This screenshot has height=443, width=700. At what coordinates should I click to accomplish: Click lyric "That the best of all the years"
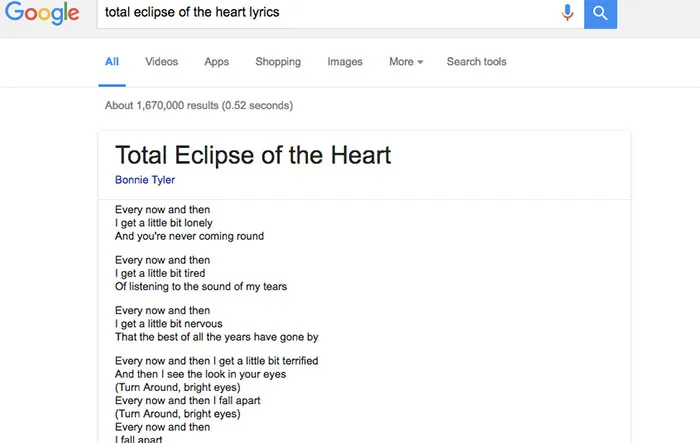pos(216,337)
